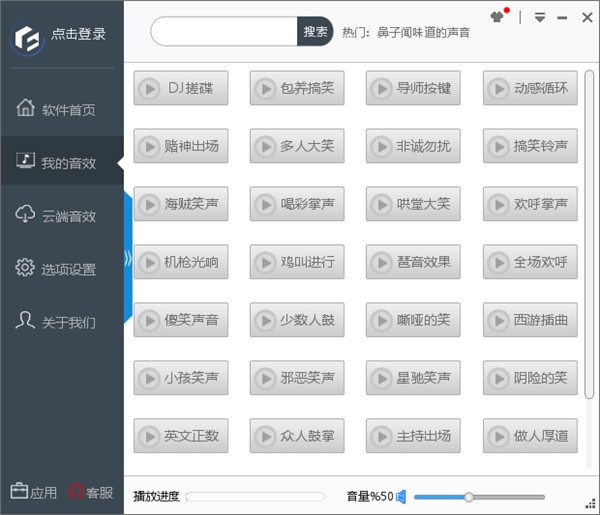Image resolution: width=600 pixels, height=515 pixels.
Task: Click the music screen icon for 我的音效
Action: 26,160
